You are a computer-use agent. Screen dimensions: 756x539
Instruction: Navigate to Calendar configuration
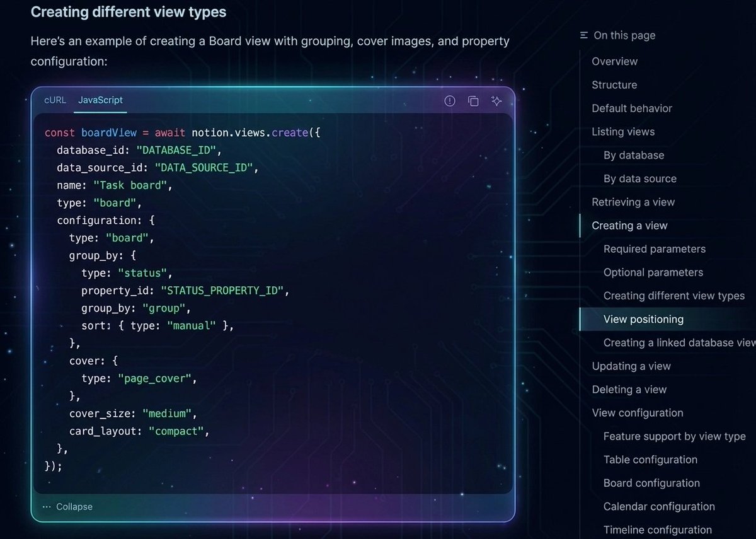pyautogui.click(x=659, y=506)
